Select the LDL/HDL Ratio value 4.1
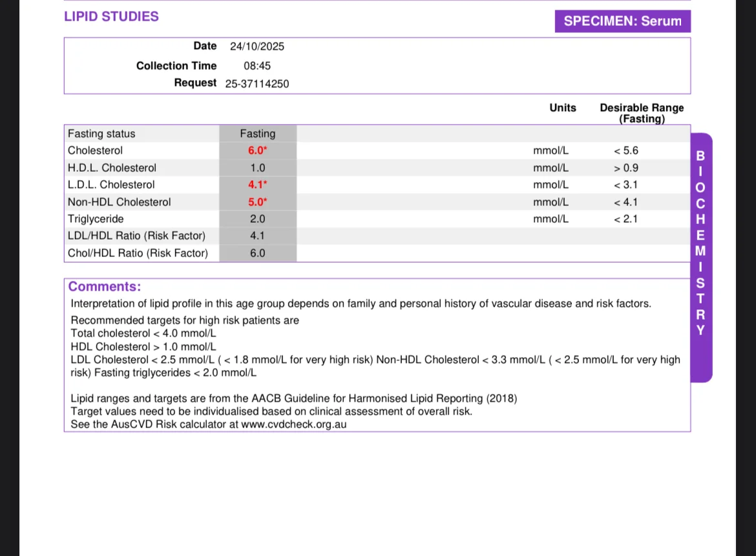The image size is (756, 556). point(257,236)
